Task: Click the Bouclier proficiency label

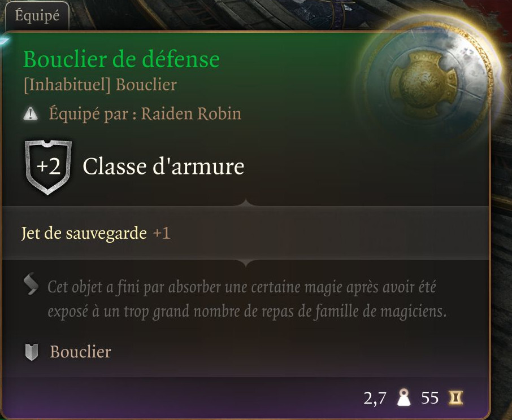Action: [81, 352]
